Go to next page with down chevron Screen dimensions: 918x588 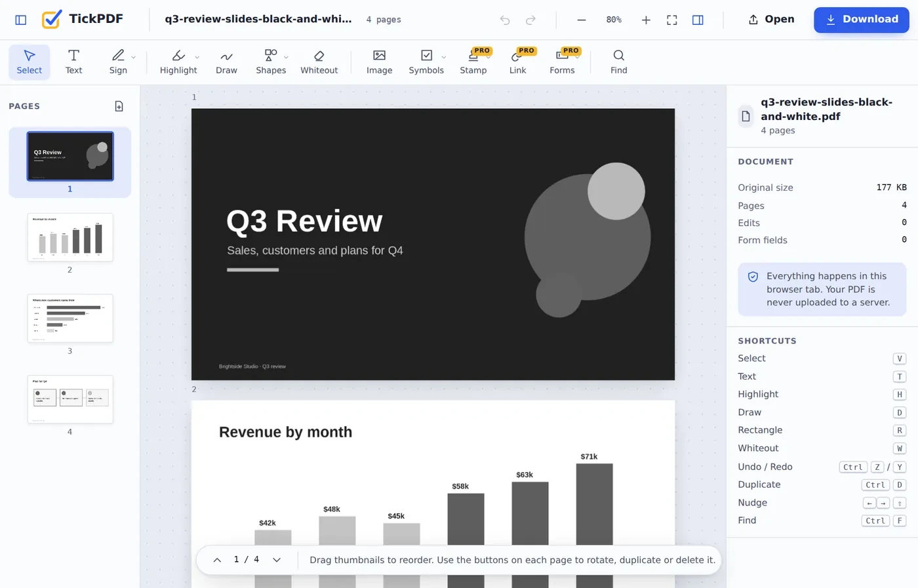point(277,560)
